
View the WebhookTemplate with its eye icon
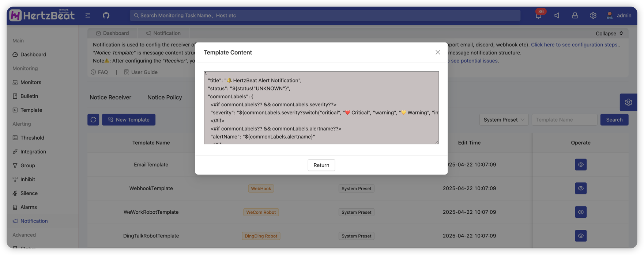pyautogui.click(x=580, y=189)
